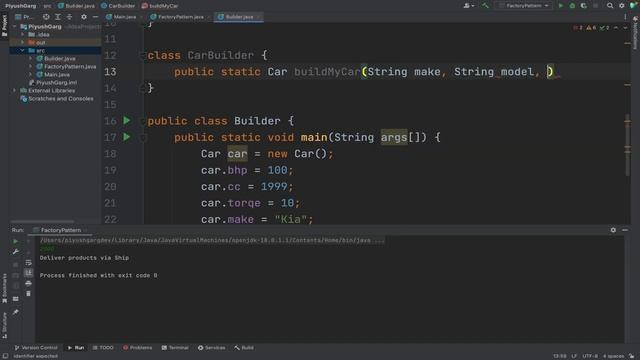640x360 pixels.
Task: Click CarBuilder breadcrumb in navigation bar
Action: pos(118,6)
